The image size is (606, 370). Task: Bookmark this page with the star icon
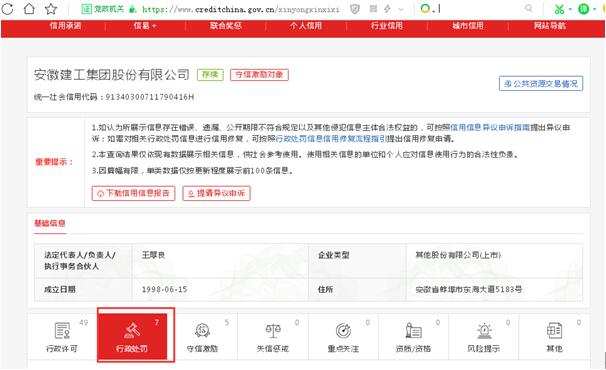pos(51,9)
